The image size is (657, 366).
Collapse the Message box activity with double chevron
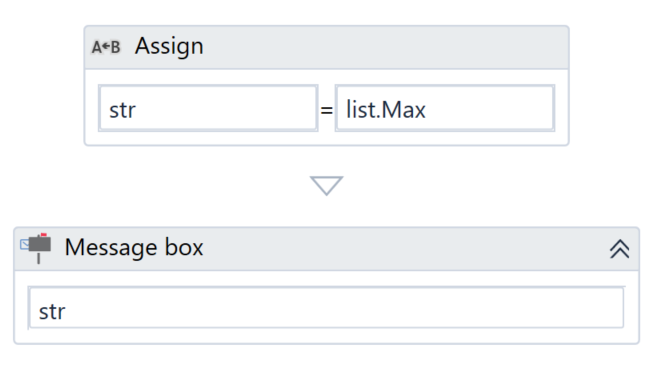[619, 249]
